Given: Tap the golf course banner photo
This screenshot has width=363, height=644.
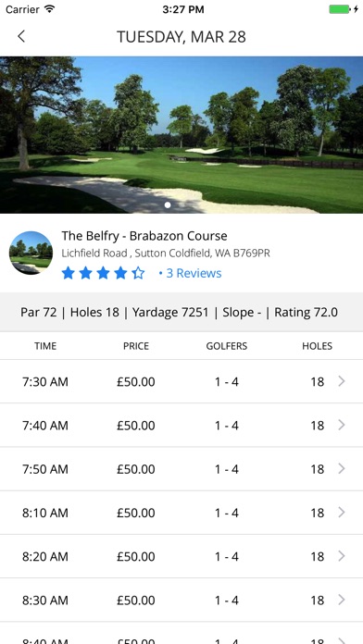Looking at the screenshot, I should (181, 135).
